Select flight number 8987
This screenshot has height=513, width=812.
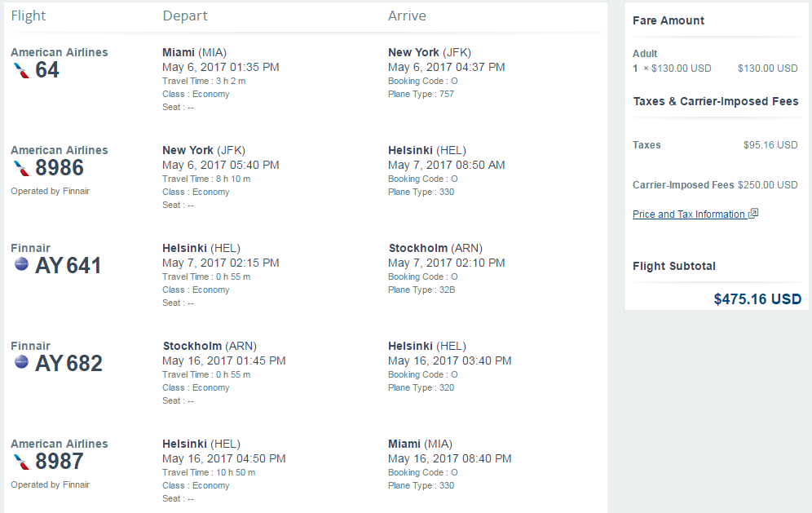[x=60, y=461]
